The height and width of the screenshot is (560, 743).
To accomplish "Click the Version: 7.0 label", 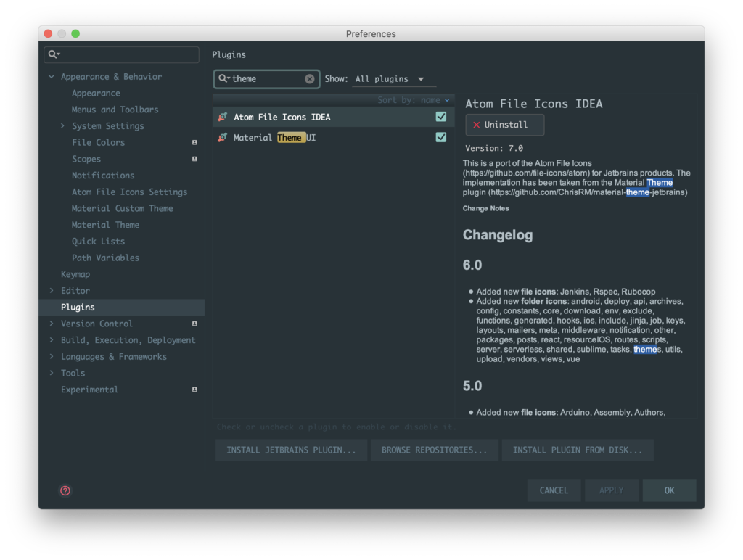I will 493,148.
